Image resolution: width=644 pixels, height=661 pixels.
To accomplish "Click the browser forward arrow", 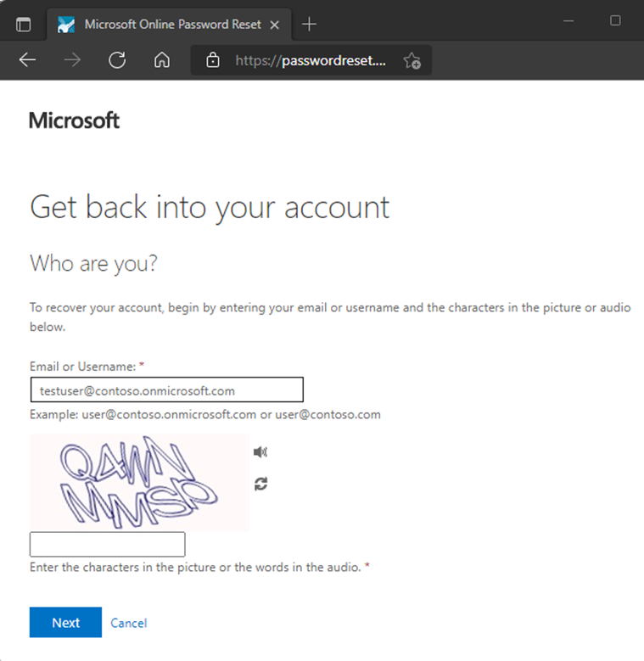I will click(73, 60).
